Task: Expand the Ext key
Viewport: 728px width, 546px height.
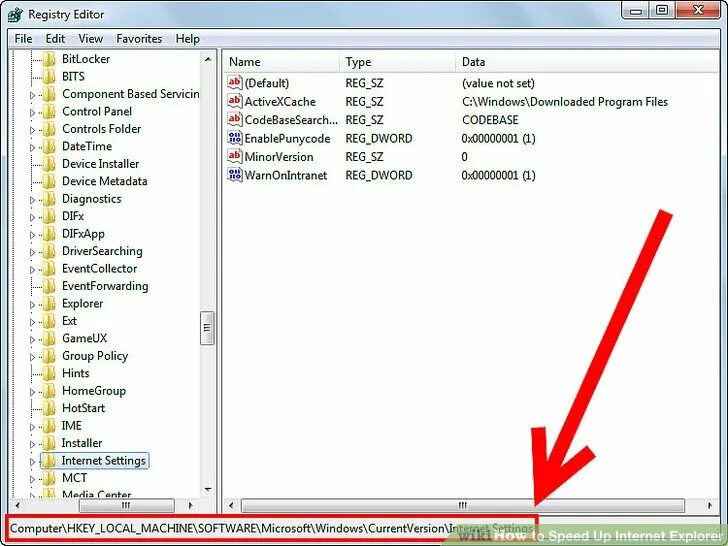Action: 32,322
